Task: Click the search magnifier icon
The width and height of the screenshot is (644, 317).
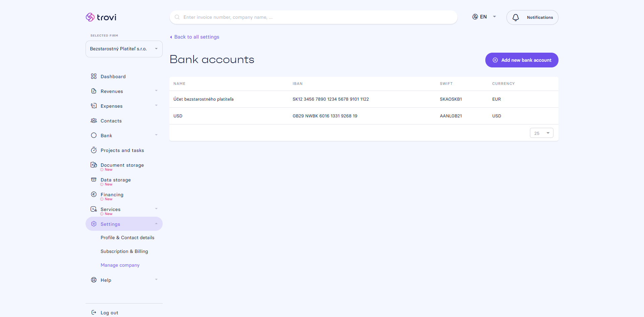Action: coord(177,17)
